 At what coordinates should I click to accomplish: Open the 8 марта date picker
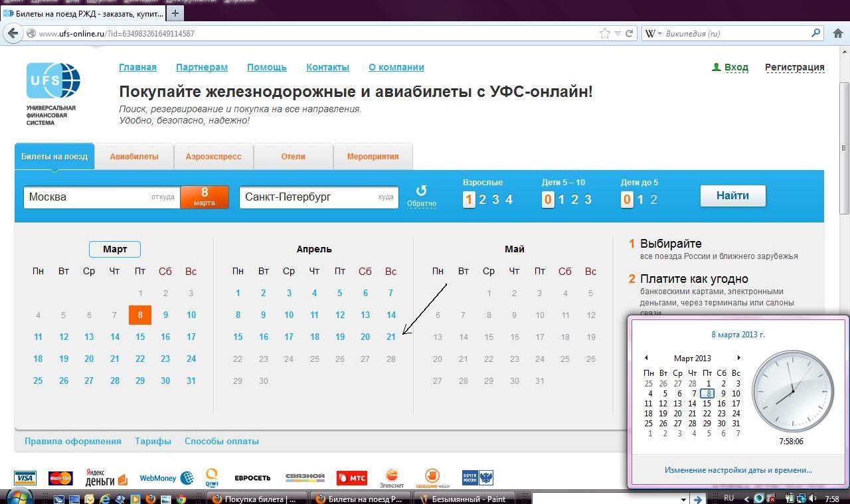(x=205, y=197)
